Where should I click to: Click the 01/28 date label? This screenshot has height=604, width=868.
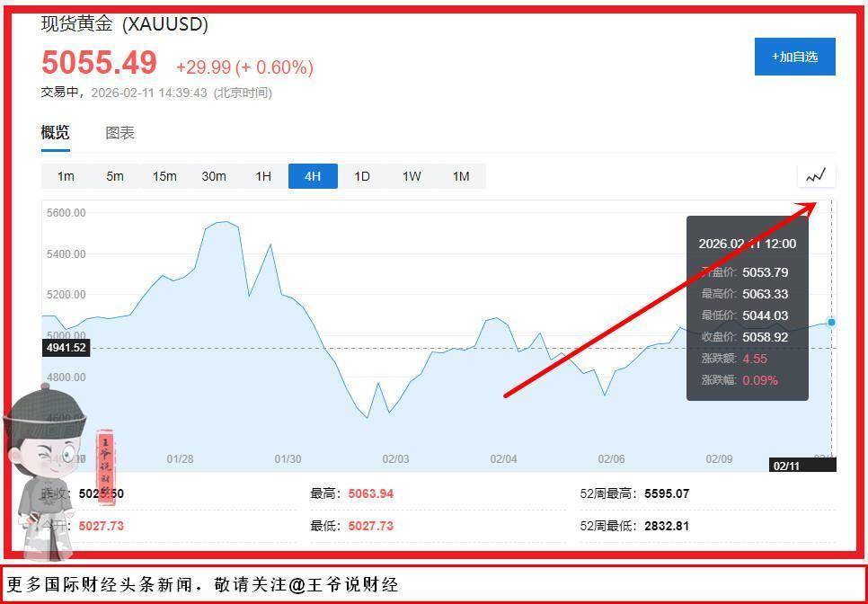coord(180,459)
